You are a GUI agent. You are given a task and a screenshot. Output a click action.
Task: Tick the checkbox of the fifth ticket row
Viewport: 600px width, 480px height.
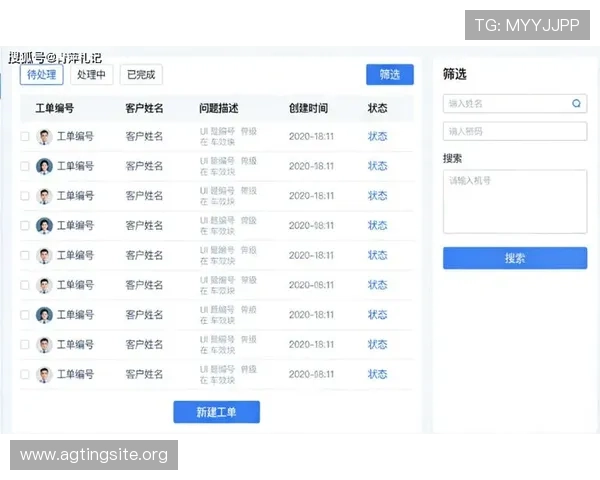click(25, 255)
